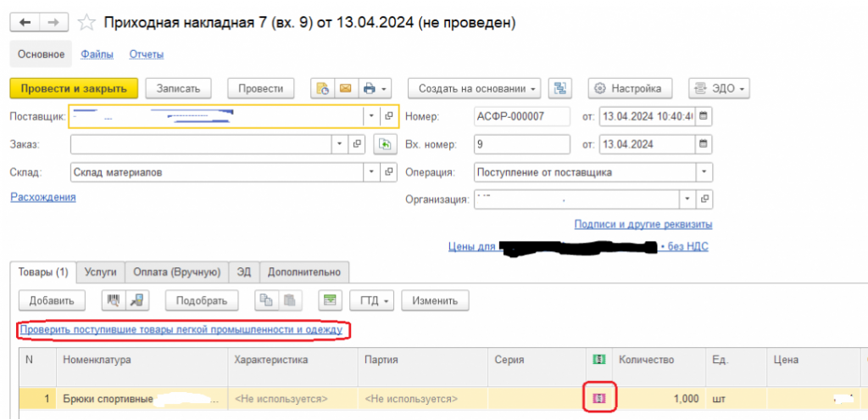Click the Вх. номер field with 9
868x420 pixels.
coord(522,144)
